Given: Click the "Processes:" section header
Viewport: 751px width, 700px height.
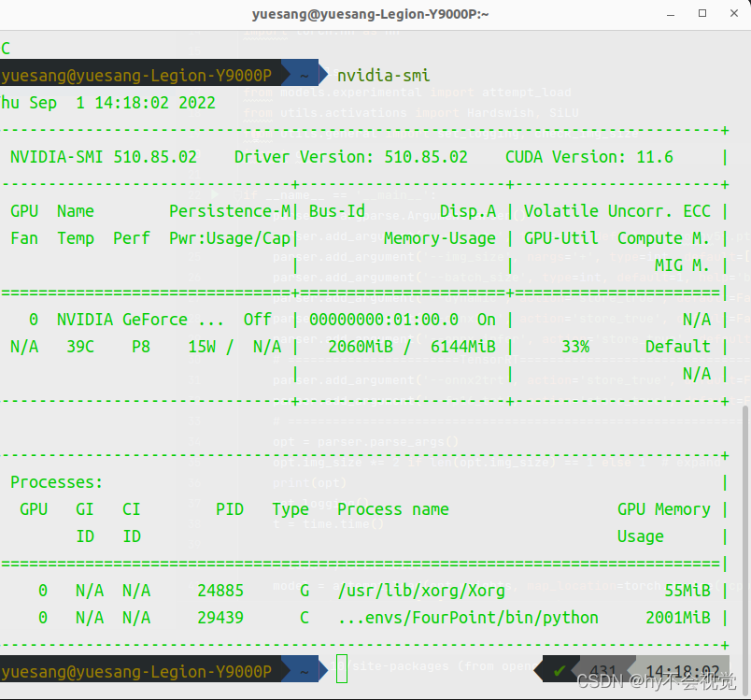Looking at the screenshot, I should 56,481.
